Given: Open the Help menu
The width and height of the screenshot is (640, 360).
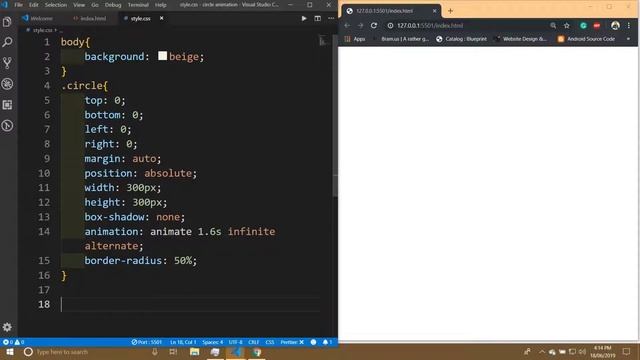Looking at the screenshot, I should pyautogui.click(x=160, y=5).
